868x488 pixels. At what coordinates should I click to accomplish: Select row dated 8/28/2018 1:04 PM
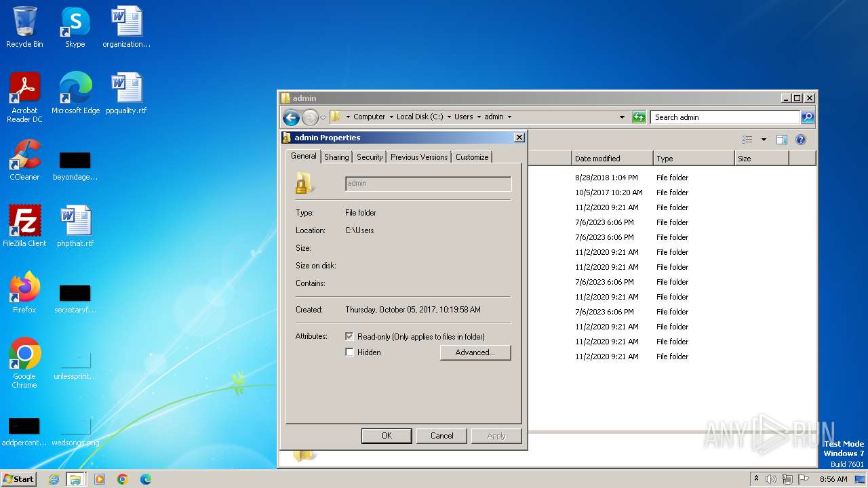coord(671,178)
